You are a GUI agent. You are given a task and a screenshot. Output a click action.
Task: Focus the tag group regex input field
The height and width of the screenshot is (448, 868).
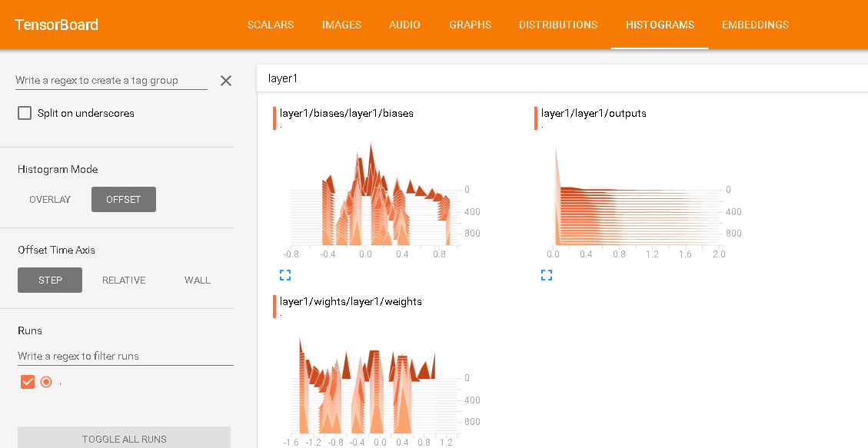[111, 80]
